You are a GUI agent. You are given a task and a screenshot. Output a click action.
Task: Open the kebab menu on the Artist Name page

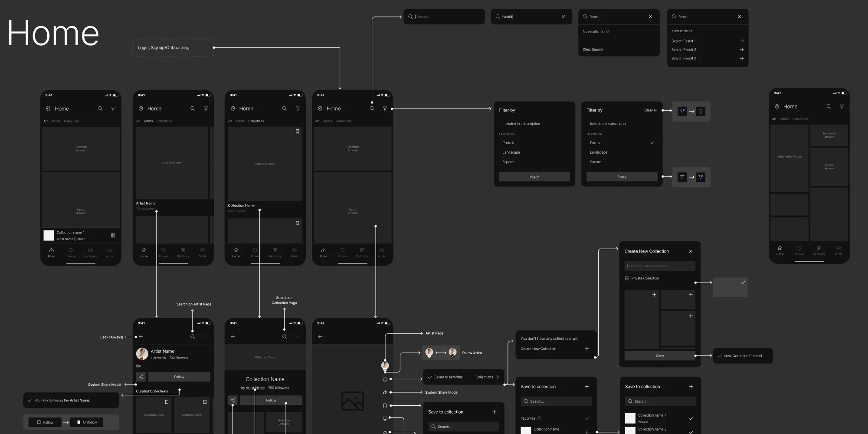tap(206, 336)
